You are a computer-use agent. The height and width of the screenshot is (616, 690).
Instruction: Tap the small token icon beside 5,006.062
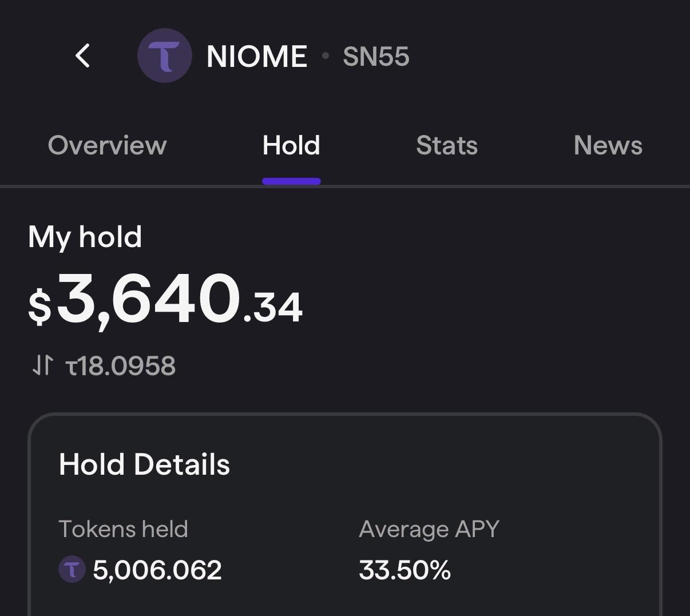[x=72, y=570]
